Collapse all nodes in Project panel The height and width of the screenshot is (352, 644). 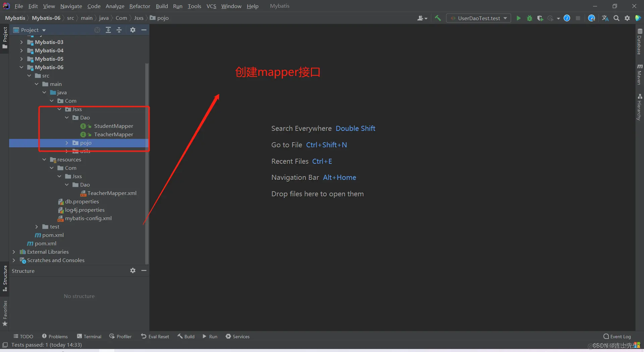coord(119,30)
